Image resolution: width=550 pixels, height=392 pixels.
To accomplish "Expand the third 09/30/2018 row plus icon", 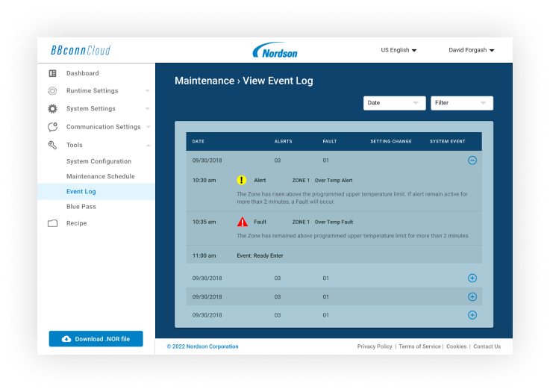I will click(472, 296).
